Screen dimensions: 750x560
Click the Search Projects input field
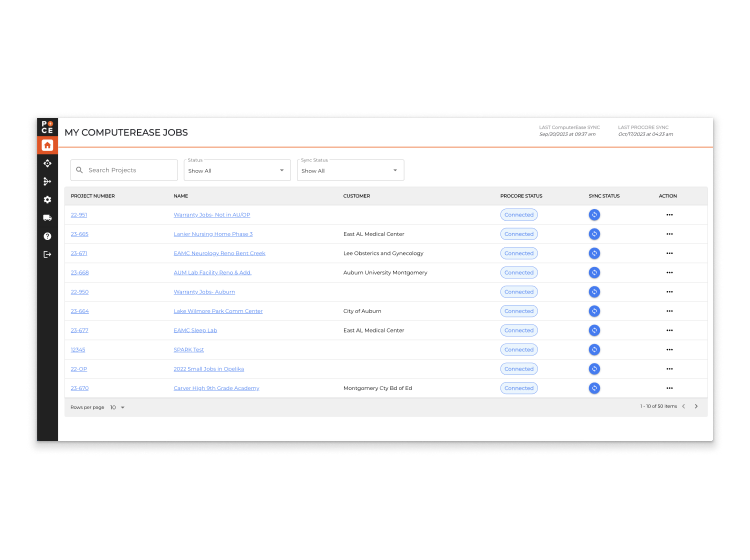pos(124,170)
